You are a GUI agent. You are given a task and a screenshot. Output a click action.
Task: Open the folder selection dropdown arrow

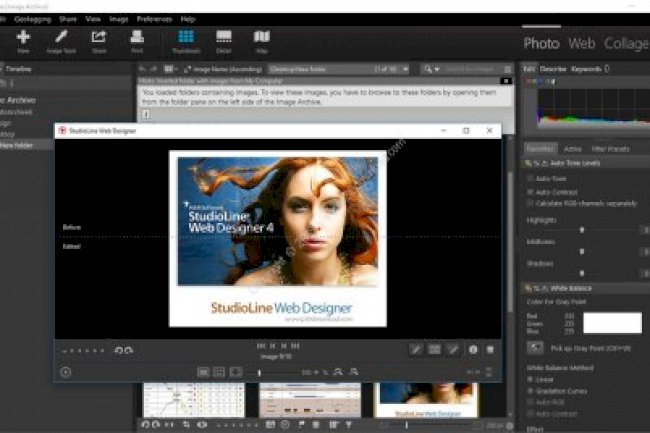click(405, 69)
